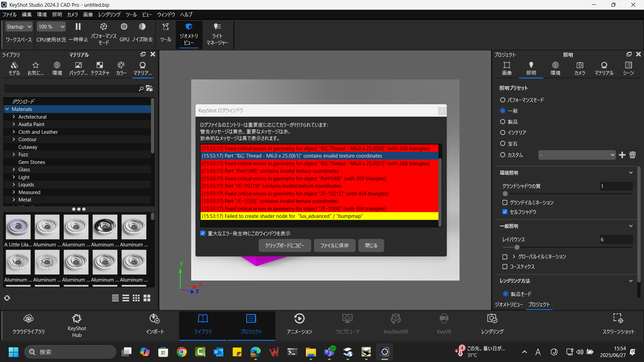Refresh the library with circular arrows icon

coord(7,298)
